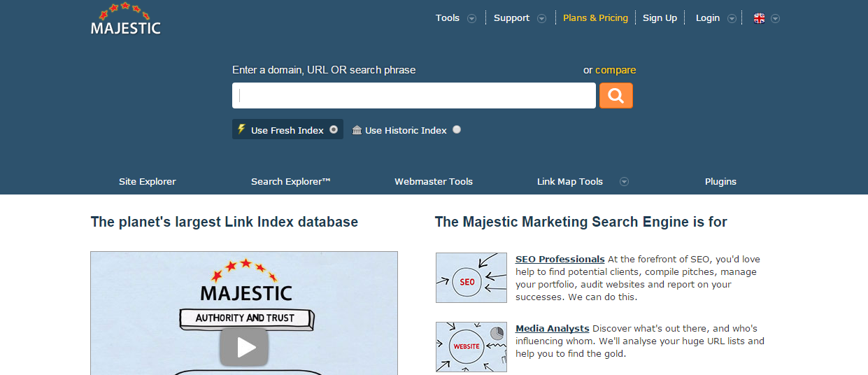Open the Support menu
868x375 pixels.
(x=512, y=18)
